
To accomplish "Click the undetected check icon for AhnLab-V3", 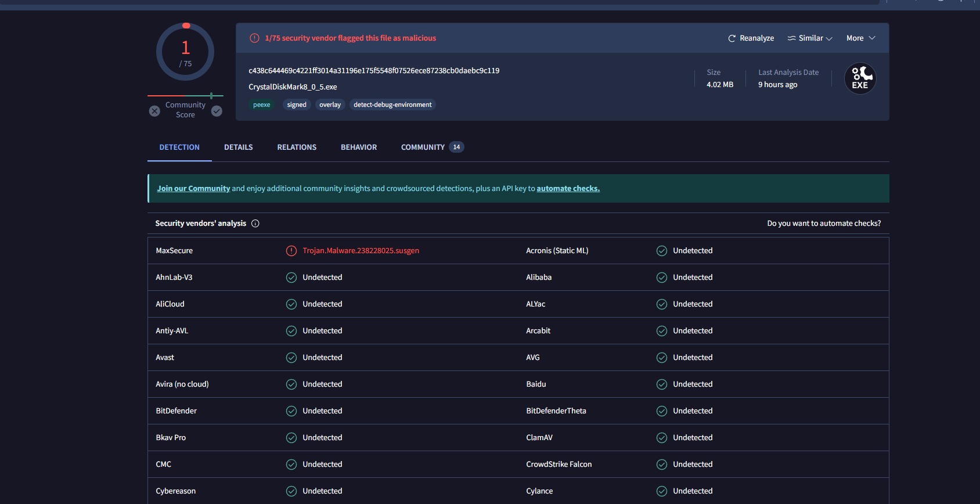I will [291, 278].
